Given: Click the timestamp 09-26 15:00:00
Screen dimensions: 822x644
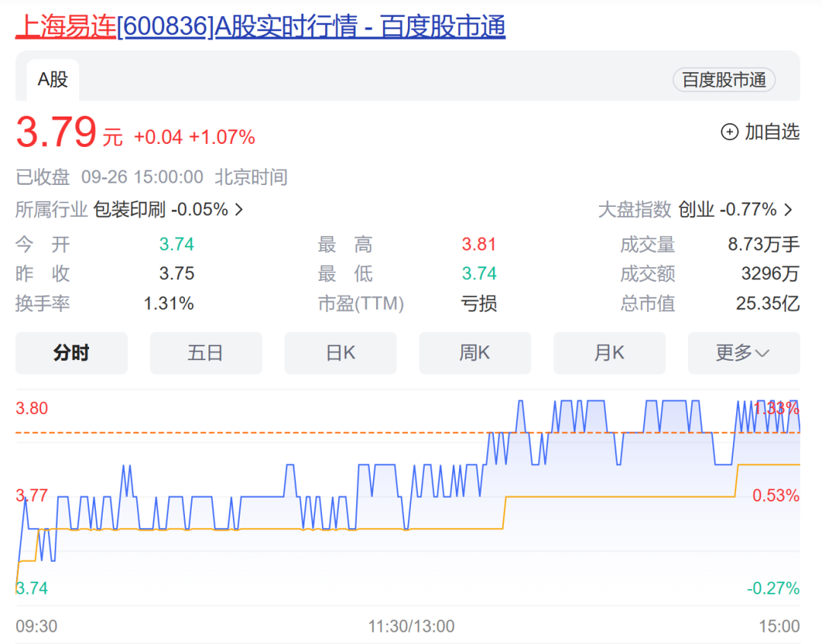Looking at the screenshot, I should [142, 177].
